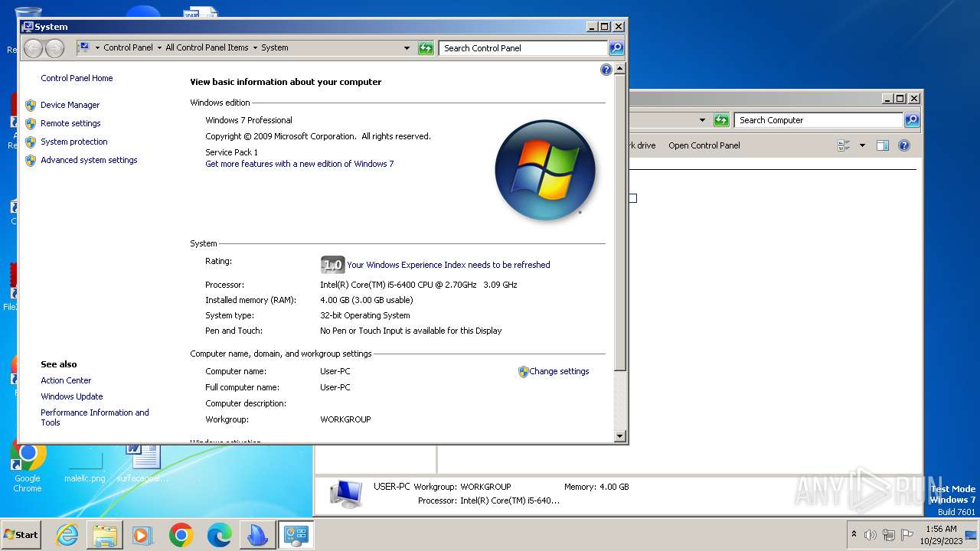
Task: Open Action Center under See also
Action: (x=66, y=380)
